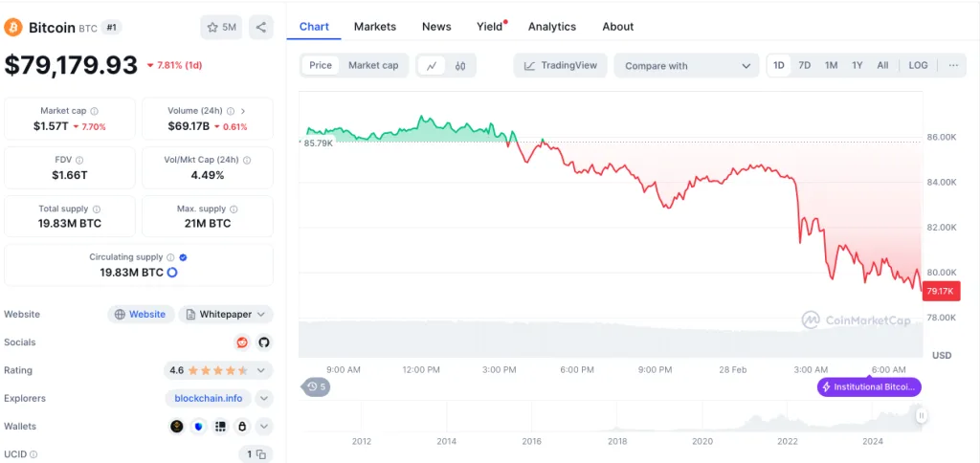
Task: Open the Analytics tab
Action: [x=552, y=27]
